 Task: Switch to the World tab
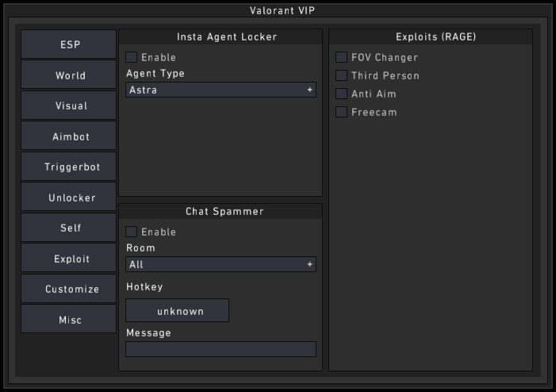(69, 75)
